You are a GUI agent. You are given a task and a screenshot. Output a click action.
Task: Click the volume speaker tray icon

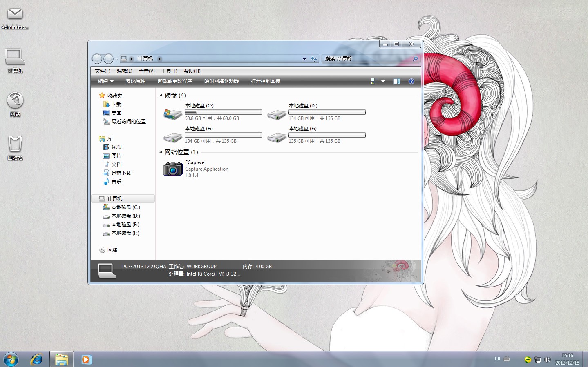coord(547,360)
